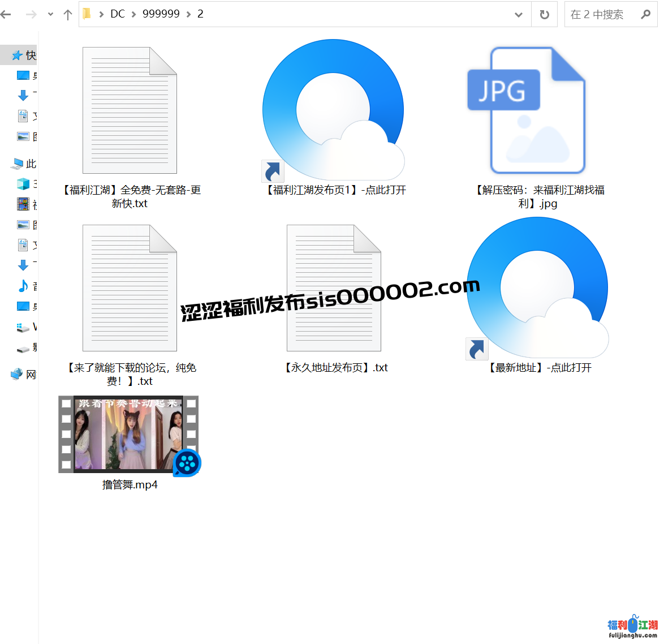Screen dimensions: 664x644
Task: Expand the chevron after 999999 breadcrumb
Action: (x=189, y=15)
